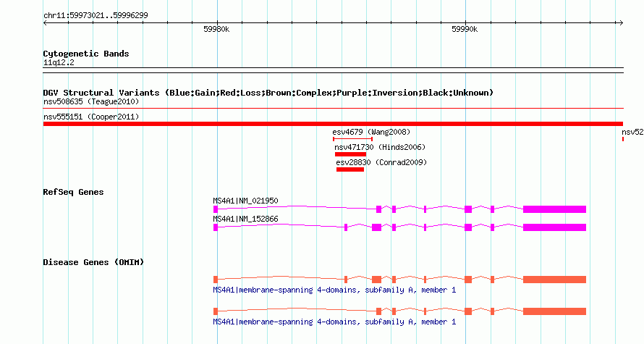Click the chr11:59973021..59996299 coordinate label
644x344 pixels.
[x=96, y=16]
